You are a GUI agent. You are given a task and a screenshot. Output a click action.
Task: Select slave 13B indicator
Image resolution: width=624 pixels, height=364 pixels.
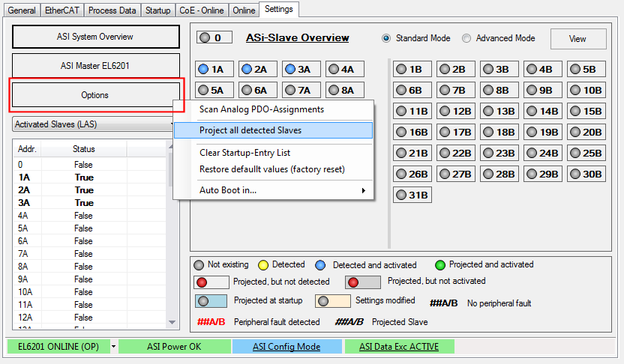click(499, 112)
